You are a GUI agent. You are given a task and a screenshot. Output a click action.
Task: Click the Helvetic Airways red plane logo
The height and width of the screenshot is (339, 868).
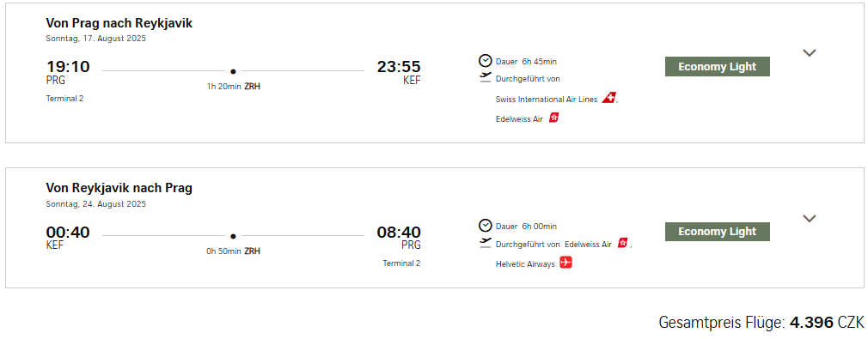tap(565, 263)
